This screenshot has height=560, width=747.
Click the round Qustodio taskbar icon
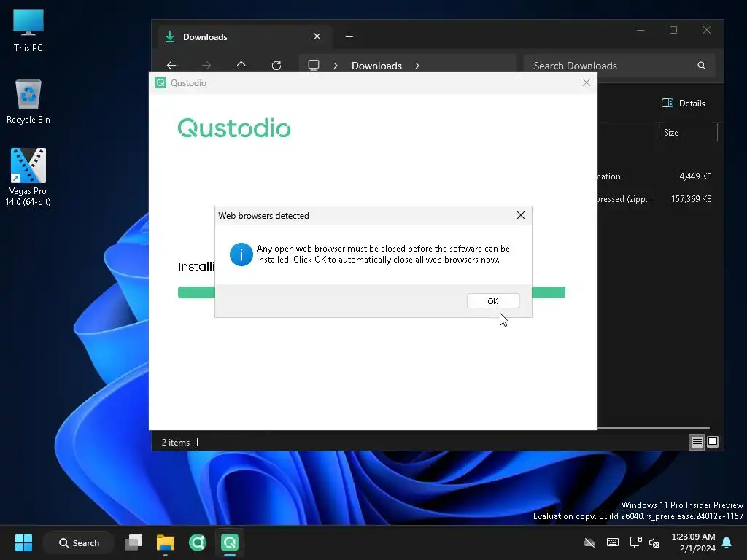[x=197, y=542]
